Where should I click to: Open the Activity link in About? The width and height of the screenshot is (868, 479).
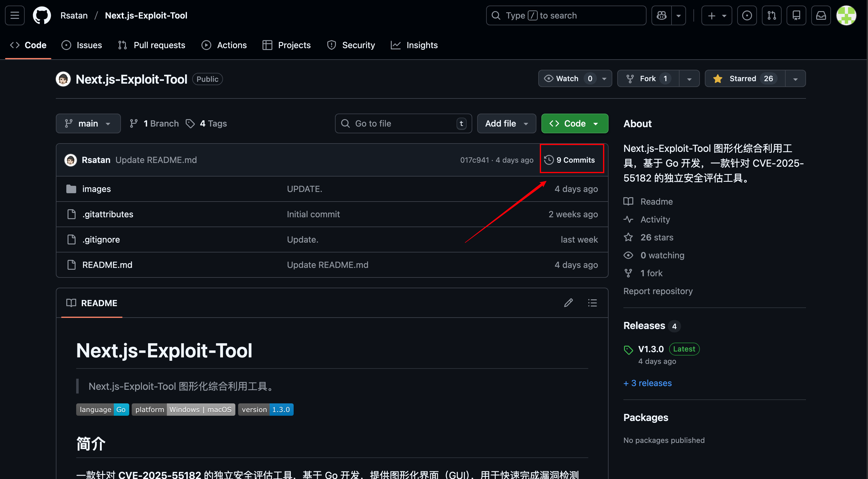647,219
